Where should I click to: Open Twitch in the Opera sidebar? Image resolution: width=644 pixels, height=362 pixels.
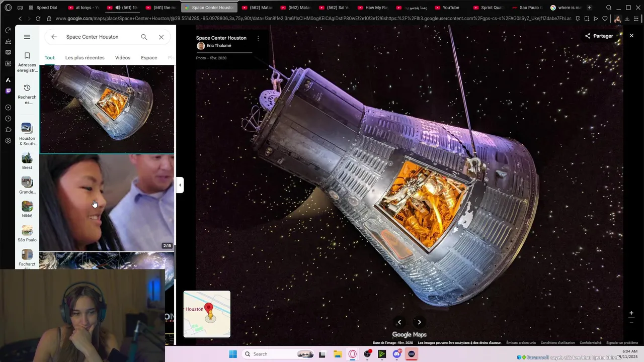click(8, 92)
